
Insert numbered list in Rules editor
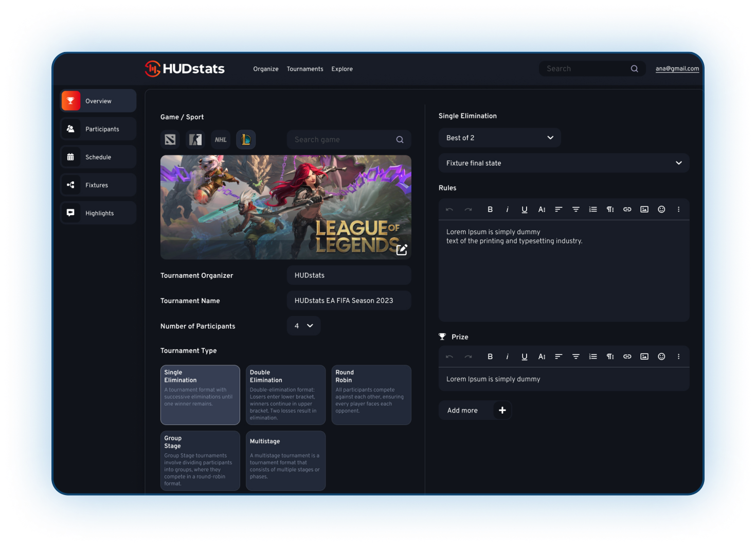pos(593,209)
